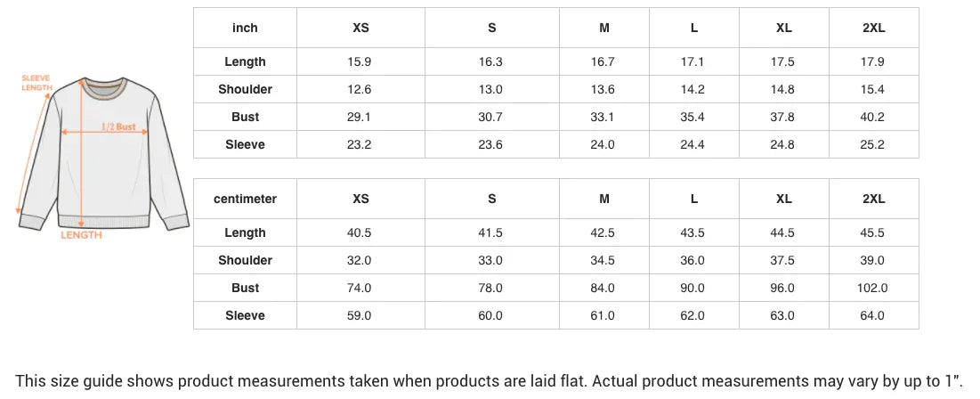Select the Bust row label in the inch table
This screenshot has height=399, width=980.
pos(245,117)
